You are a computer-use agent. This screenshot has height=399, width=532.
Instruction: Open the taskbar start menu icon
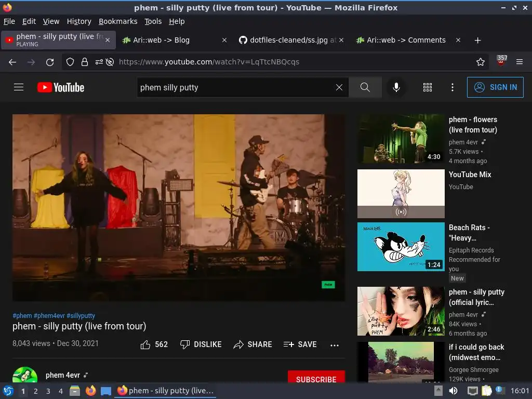tap(8, 391)
